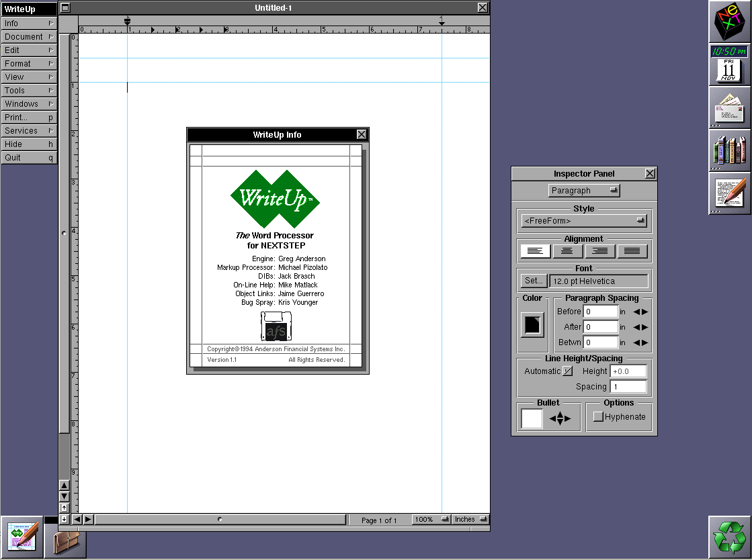Expand the Info submenu
This screenshot has width=752, height=560.
[x=29, y=23]
